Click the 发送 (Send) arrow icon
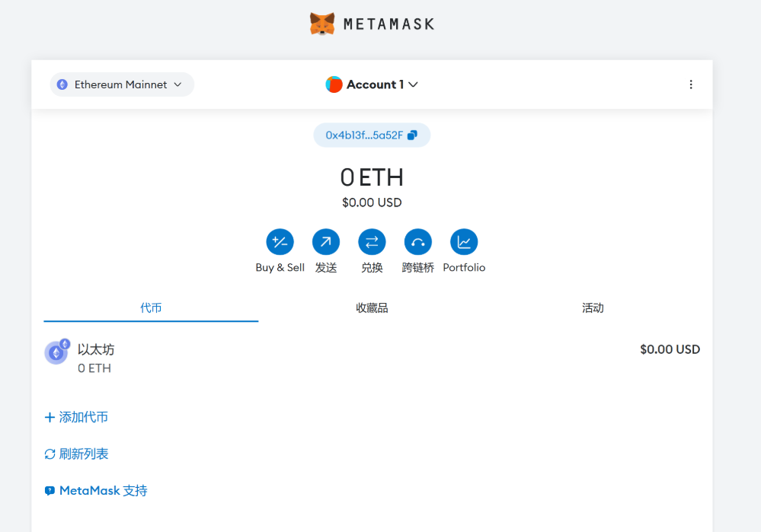The width and height of the screenshot is (761, 532). pos(326,241)
